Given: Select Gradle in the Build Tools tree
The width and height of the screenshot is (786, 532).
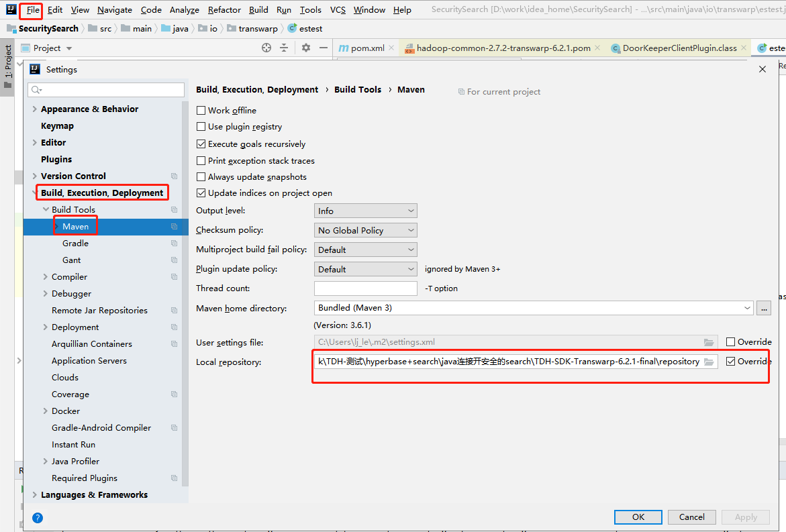Looking at the screenshot, I should (x=75, y=244).
